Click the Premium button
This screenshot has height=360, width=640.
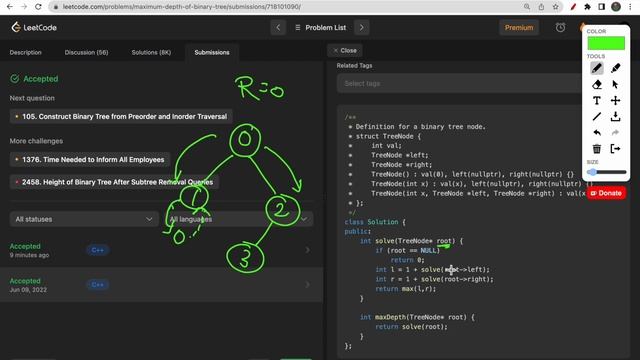point(519,27)
